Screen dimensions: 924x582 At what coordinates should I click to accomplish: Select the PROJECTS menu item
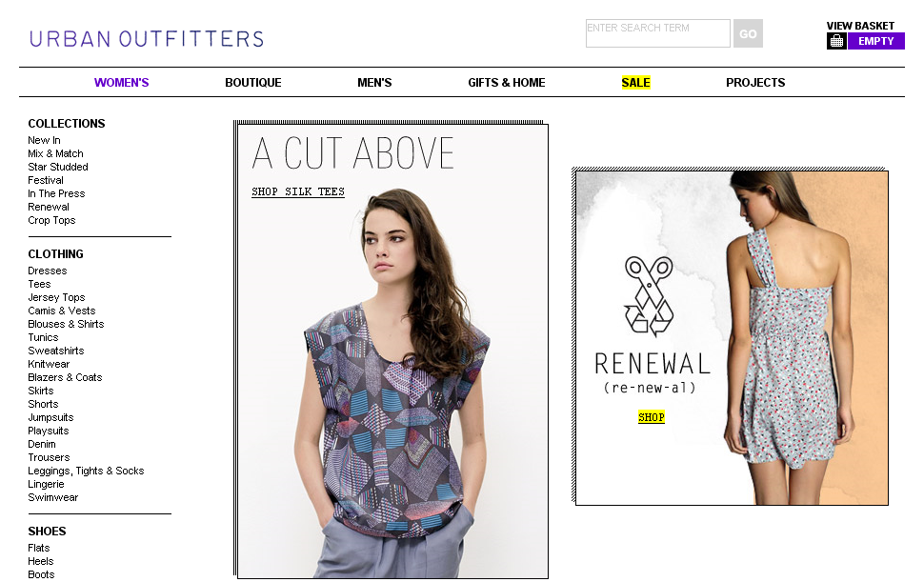[755, 83]
